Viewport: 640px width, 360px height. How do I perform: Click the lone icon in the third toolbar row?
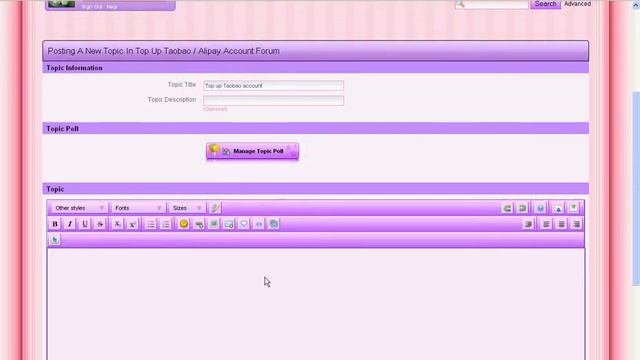(x=55, y=239)
